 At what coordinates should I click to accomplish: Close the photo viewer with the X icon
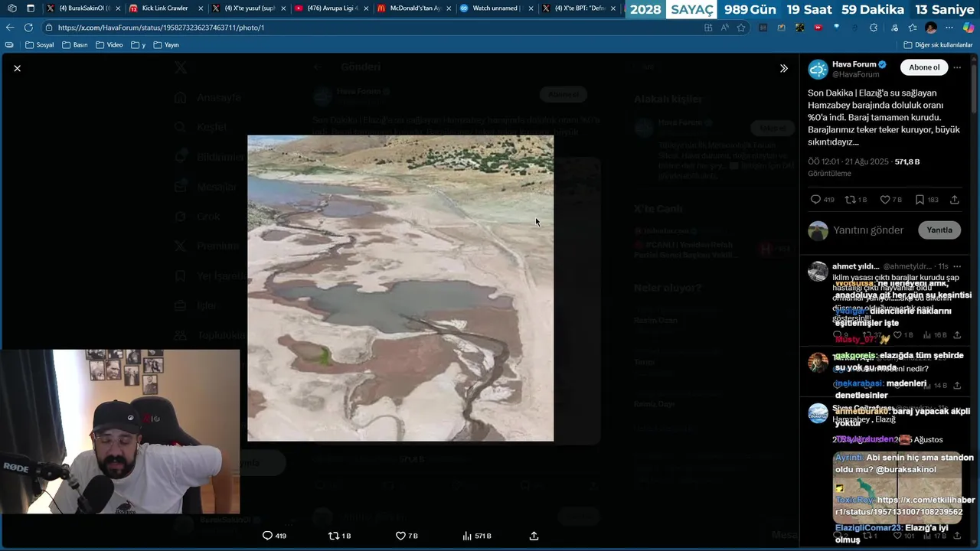(x=17, y=68)
